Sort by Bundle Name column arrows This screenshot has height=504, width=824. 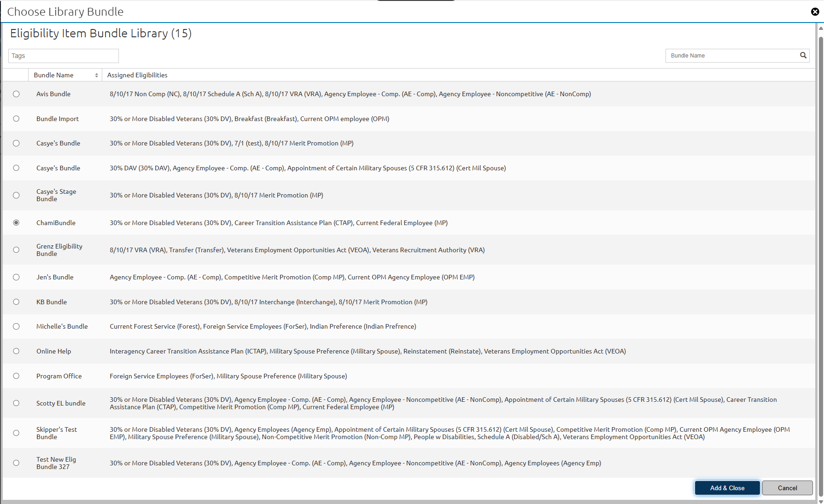[96, 75]
